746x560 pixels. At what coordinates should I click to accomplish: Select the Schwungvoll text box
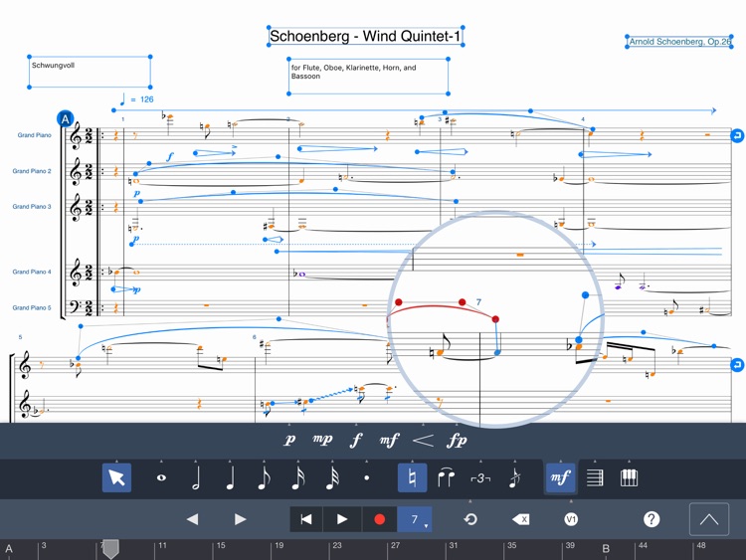pyautogui.click(x=90, y=72)
